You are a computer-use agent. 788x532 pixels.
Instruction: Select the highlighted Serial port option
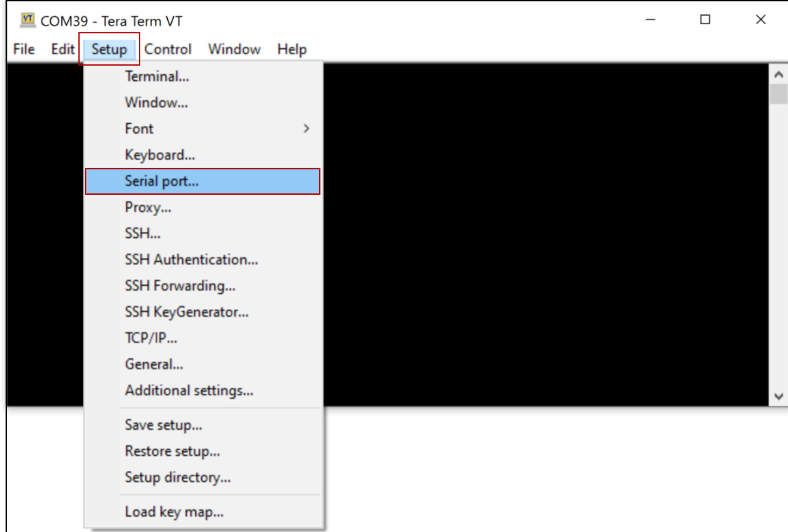point(161,181)
